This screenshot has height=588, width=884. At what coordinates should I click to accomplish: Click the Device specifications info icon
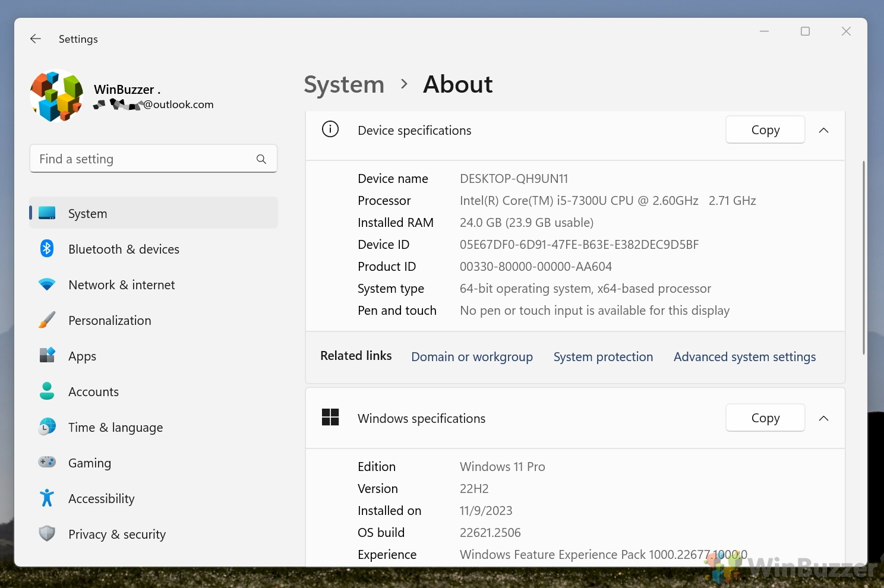330,129
